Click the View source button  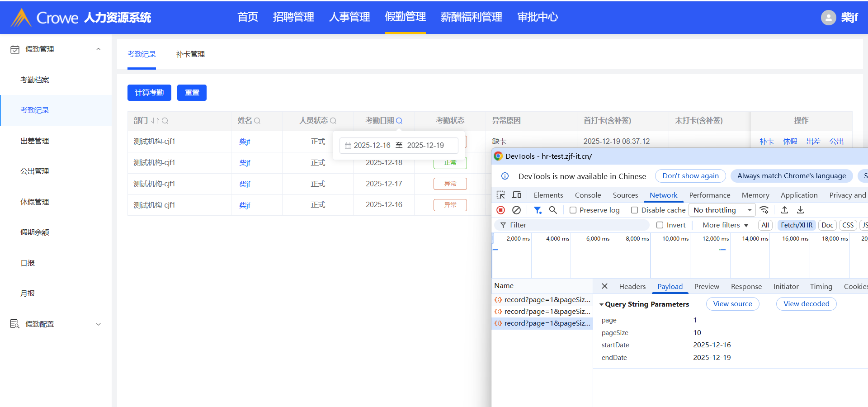point(732,304)
